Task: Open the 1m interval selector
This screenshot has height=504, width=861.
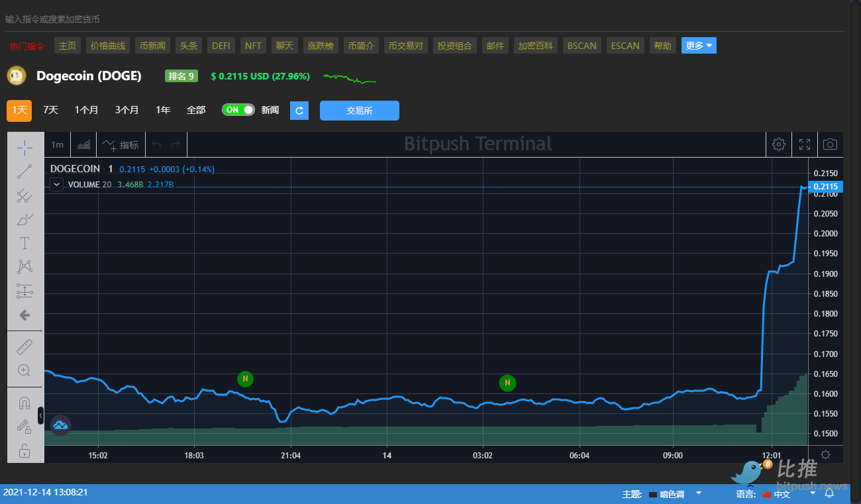Action: click(x=58, y=144)
